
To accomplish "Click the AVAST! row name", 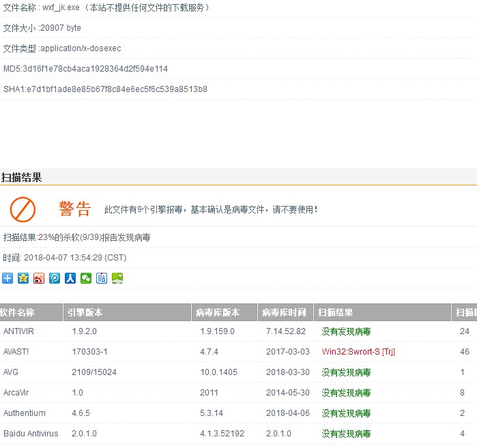I will click(x=16, y=352).
